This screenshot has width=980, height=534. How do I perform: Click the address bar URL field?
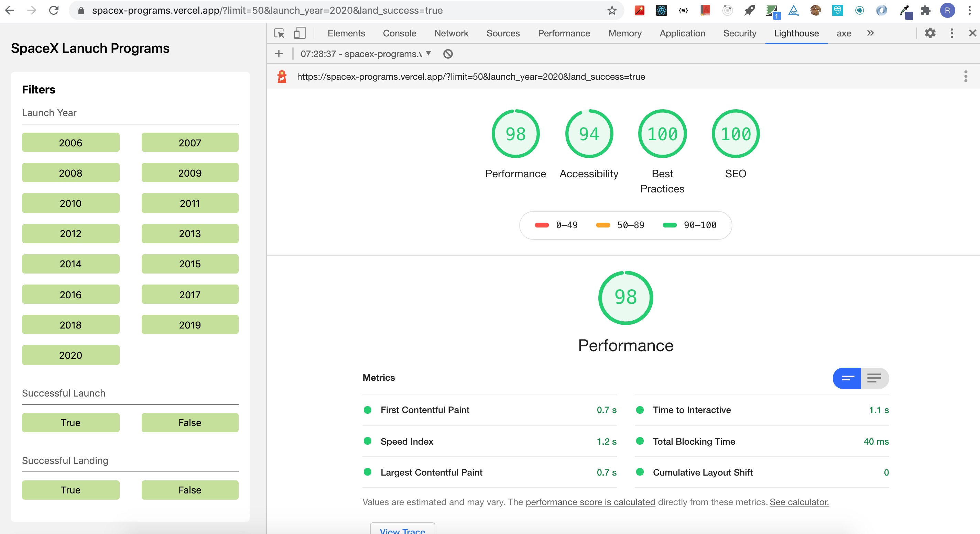(346, 10)
